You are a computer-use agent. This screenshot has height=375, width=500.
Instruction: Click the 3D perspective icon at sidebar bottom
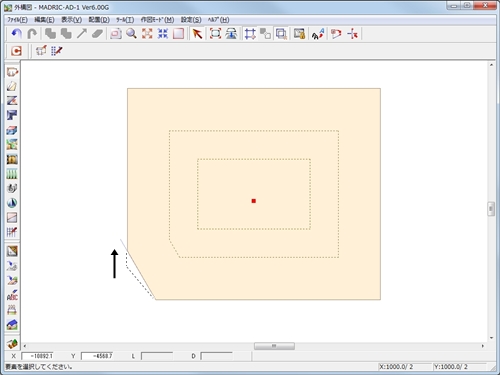12,344
